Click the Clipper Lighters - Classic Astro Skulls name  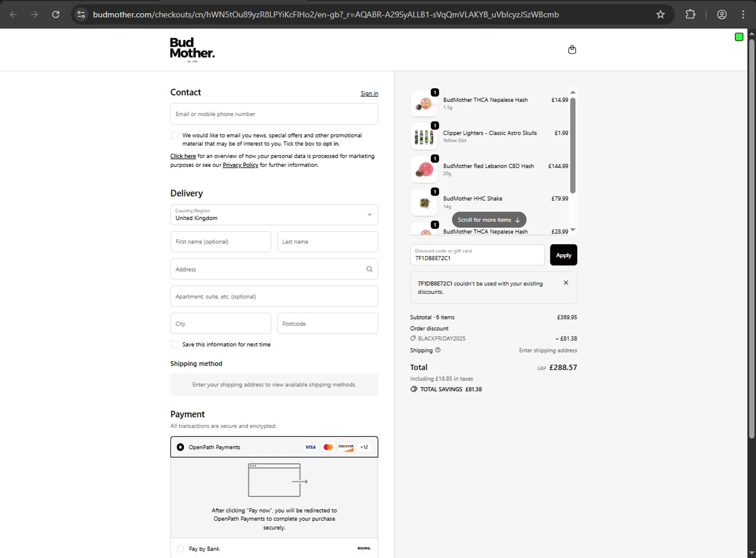click(x=490, y=133)
